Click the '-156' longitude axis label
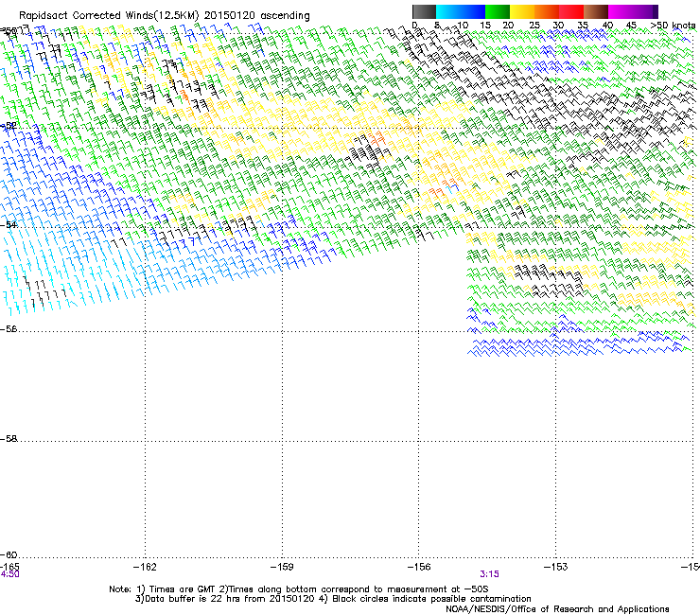Screen dimensions: 700x615 coord(419,567)
